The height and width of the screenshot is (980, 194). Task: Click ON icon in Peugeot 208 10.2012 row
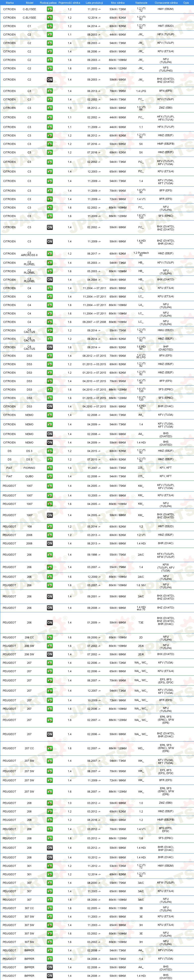(50, 857)
